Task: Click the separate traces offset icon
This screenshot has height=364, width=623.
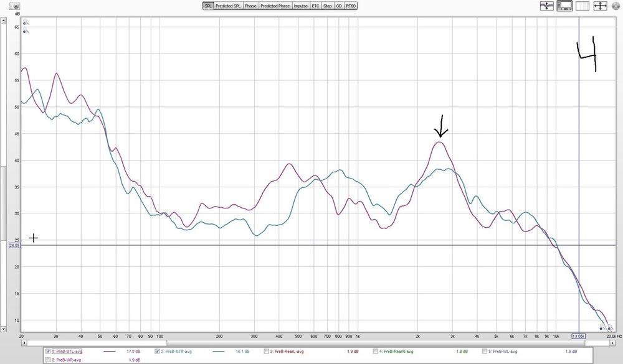Action: coord(547,6)
